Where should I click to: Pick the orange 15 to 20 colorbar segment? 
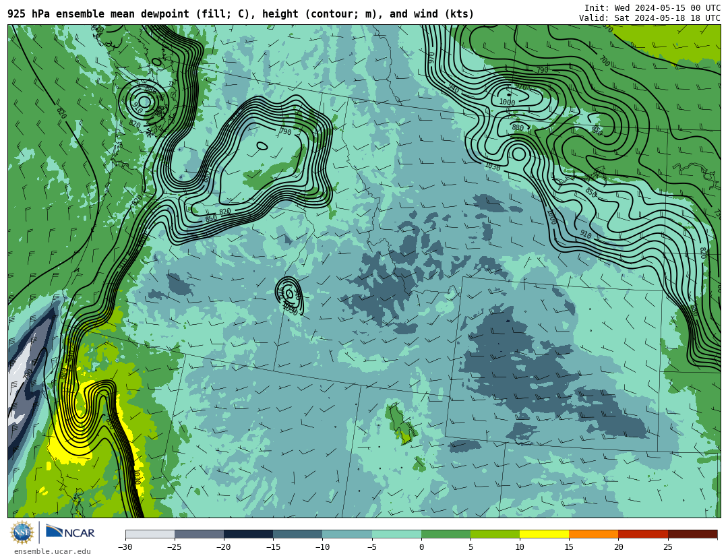594,534
